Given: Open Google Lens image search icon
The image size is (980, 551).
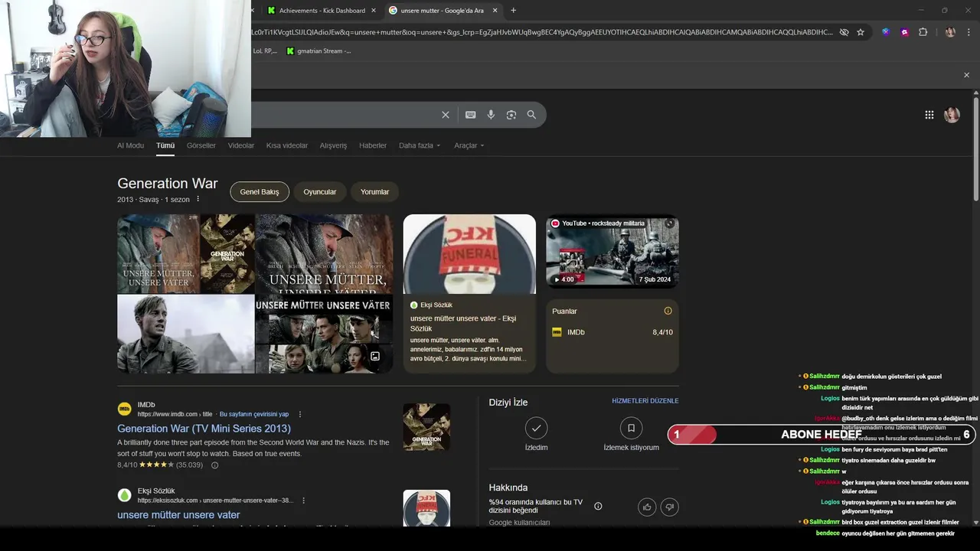Looking at the screenshot, I should pyautogui.click(x=511, y=115).
